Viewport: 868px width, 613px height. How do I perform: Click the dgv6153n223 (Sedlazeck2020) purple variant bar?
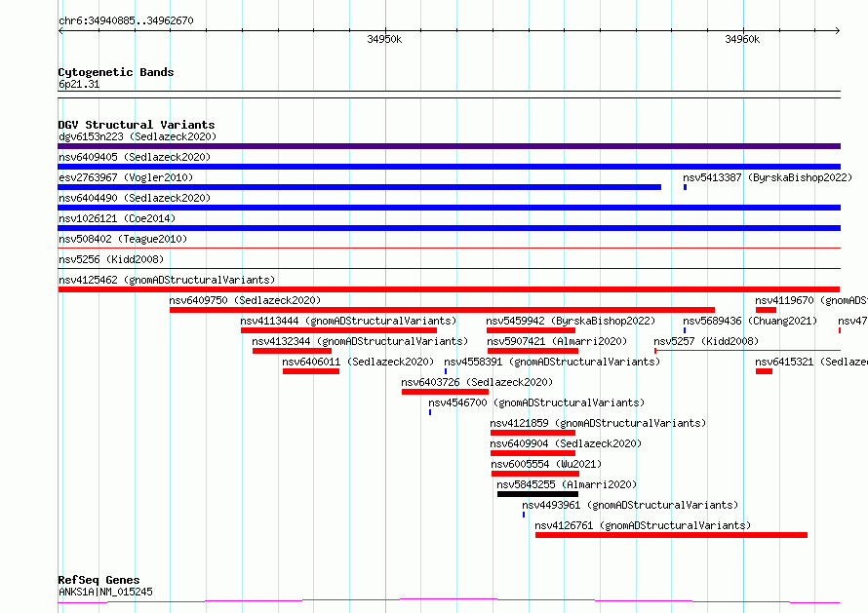[x=449, y=146]
